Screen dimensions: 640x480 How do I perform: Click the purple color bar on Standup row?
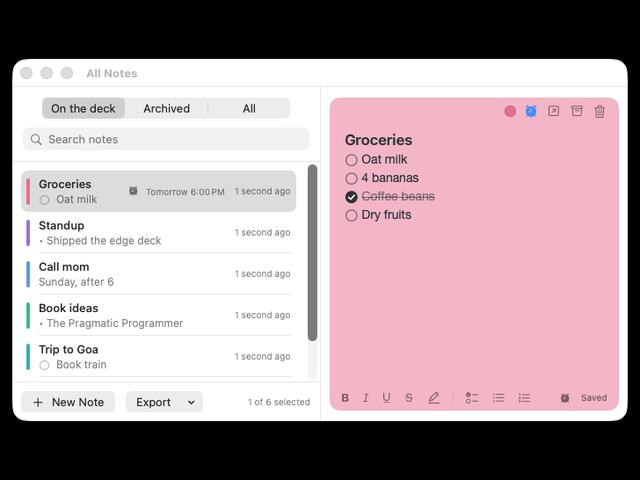pos(28,233)
